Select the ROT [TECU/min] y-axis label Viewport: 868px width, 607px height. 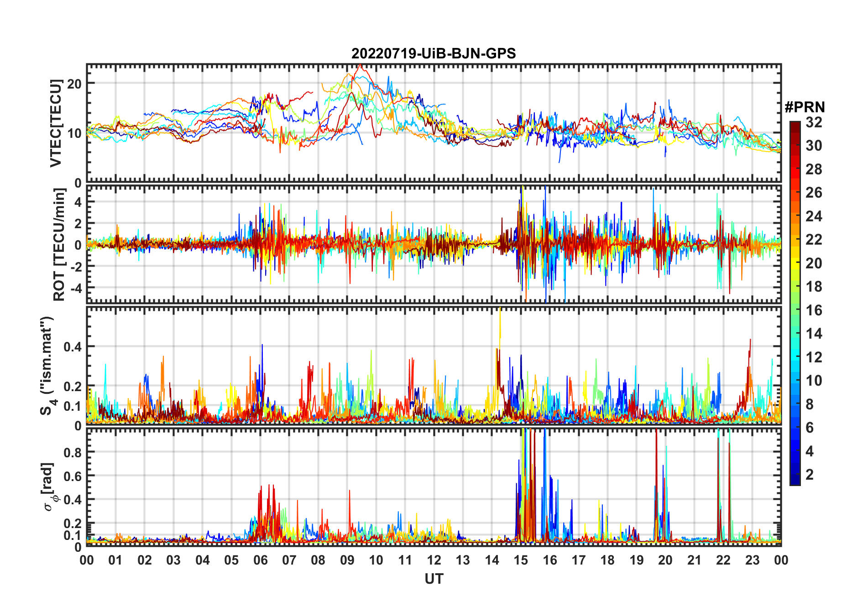coord(59,245)
